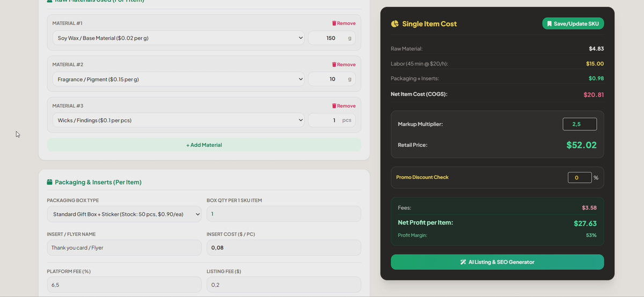Click the Insert Cost ($ / pc) field
Screen dimensions: 644x297
284,248
